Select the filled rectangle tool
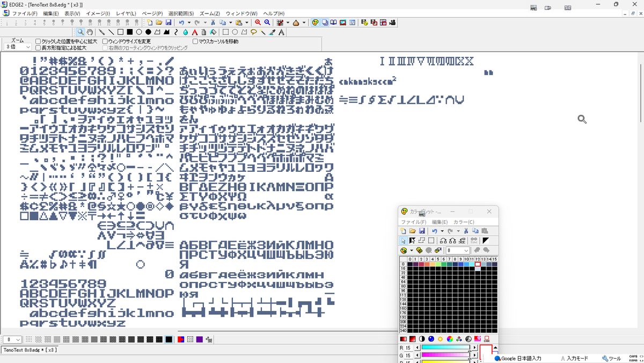644x363 pixels. tap(130, 32)
